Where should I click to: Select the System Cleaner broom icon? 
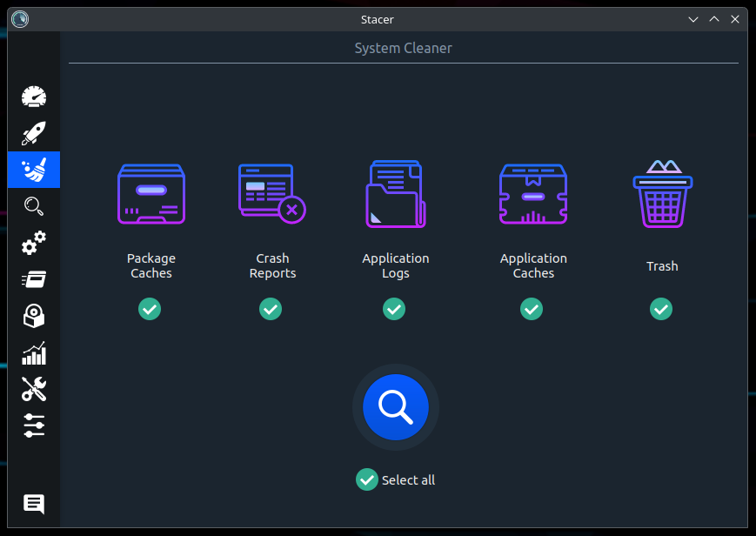(34, 170)
